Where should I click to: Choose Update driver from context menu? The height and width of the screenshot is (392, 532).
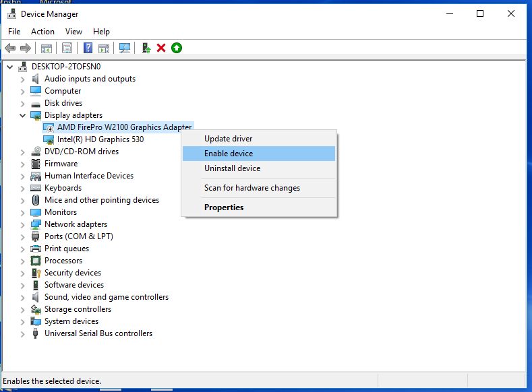tap(259, 139)
